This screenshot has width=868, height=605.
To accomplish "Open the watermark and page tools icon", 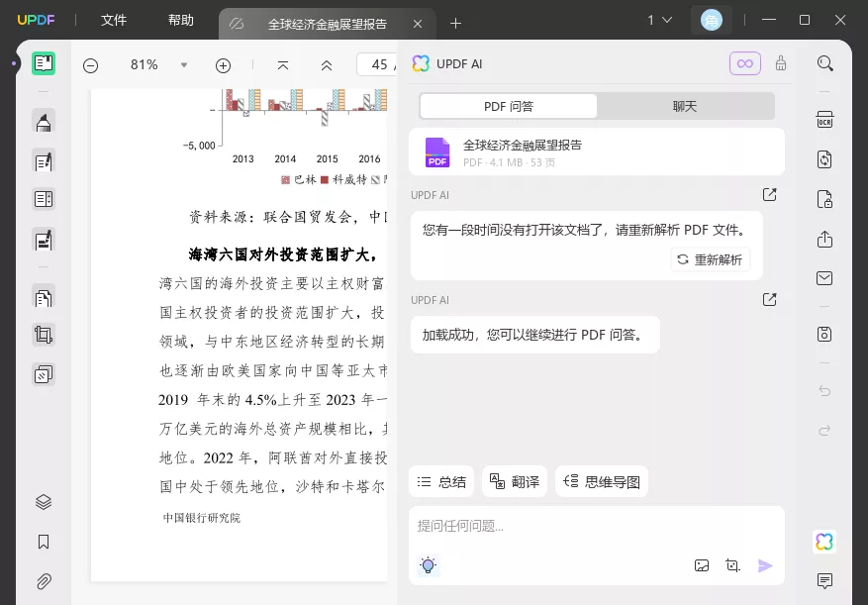I will pyautogui.click(x=44, y=374).
